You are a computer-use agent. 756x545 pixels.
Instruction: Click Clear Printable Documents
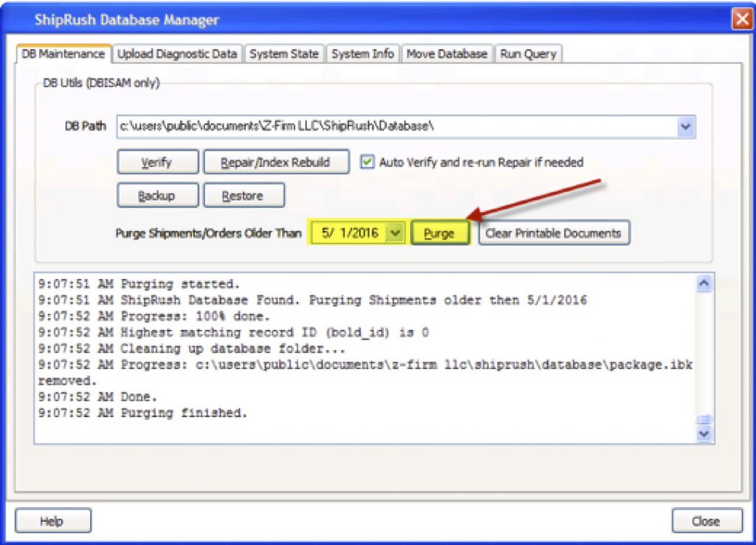(x=554, y=233)
